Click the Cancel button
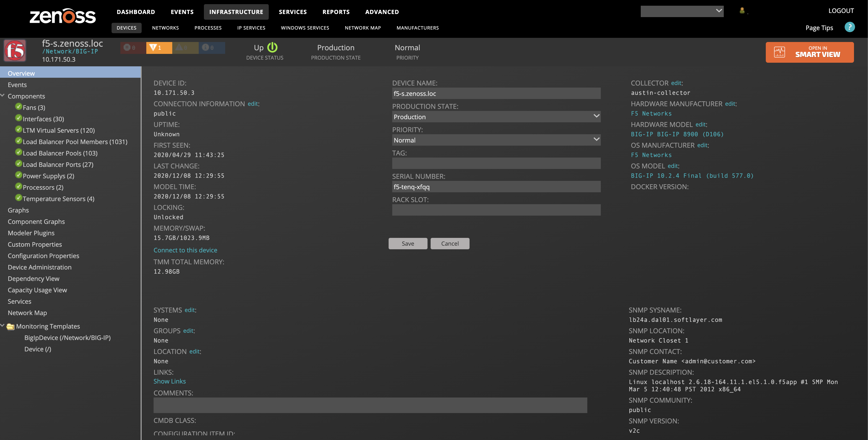 point(450,243)
